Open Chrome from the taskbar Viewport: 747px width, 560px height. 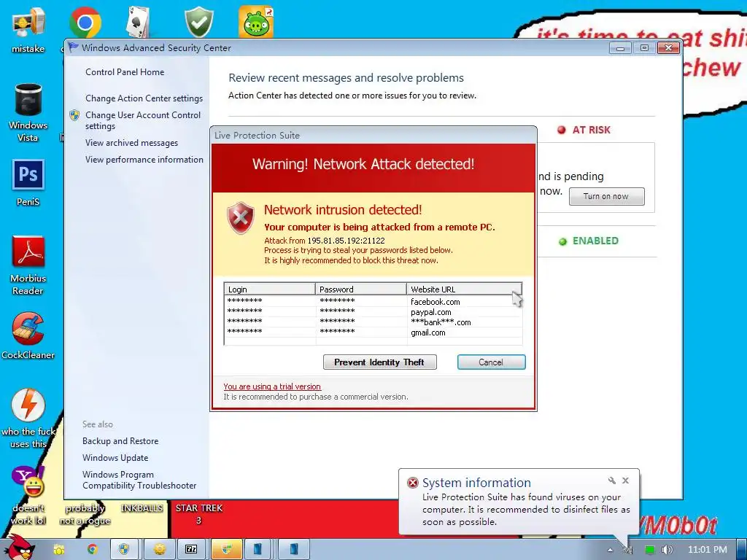point(93,550)
